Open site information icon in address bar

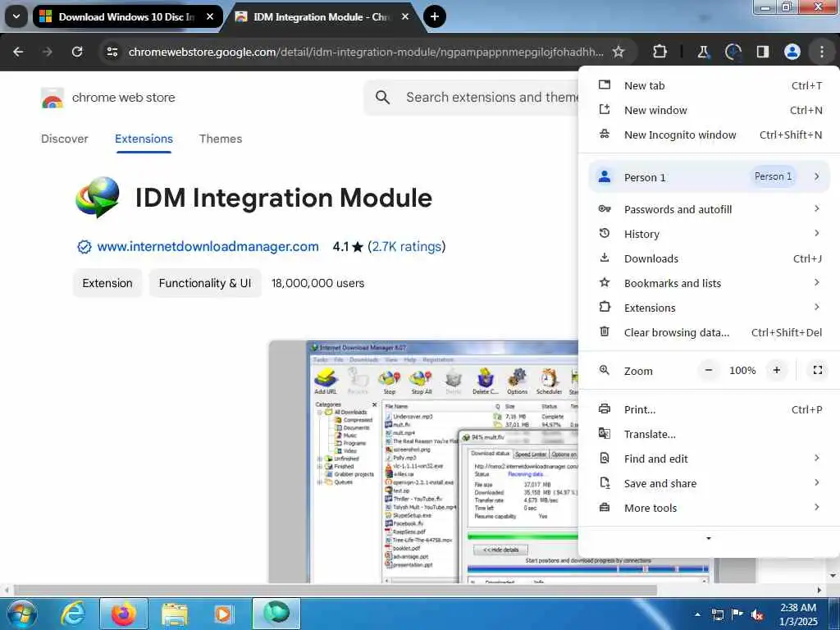[112, 52]
